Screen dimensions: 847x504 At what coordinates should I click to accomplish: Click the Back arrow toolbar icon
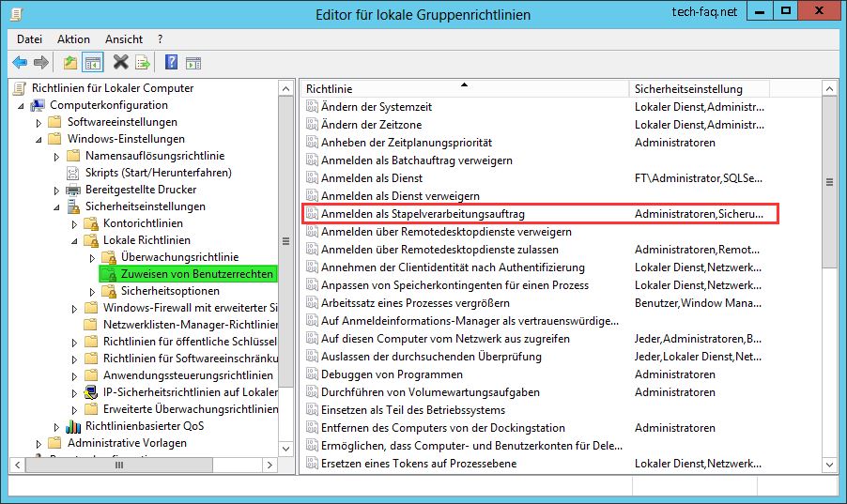tap(20, 63)
